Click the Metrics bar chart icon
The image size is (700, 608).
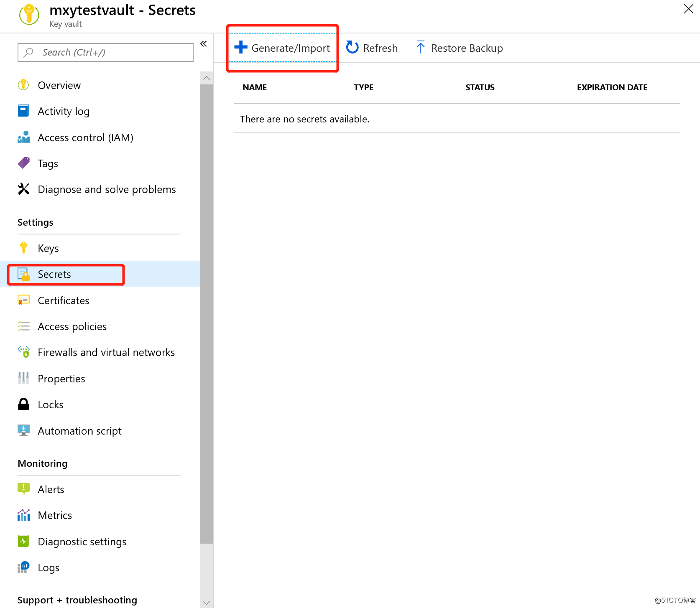23,515
